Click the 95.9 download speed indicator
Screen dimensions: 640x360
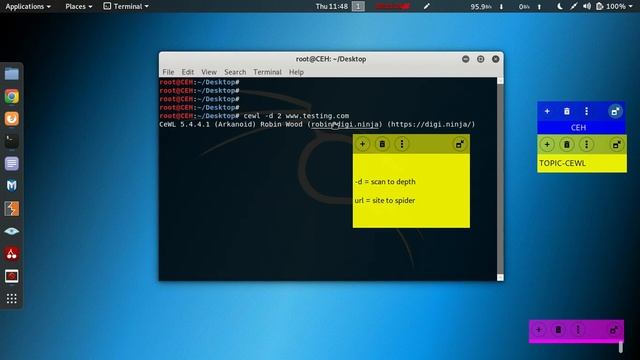pos(487,6)
